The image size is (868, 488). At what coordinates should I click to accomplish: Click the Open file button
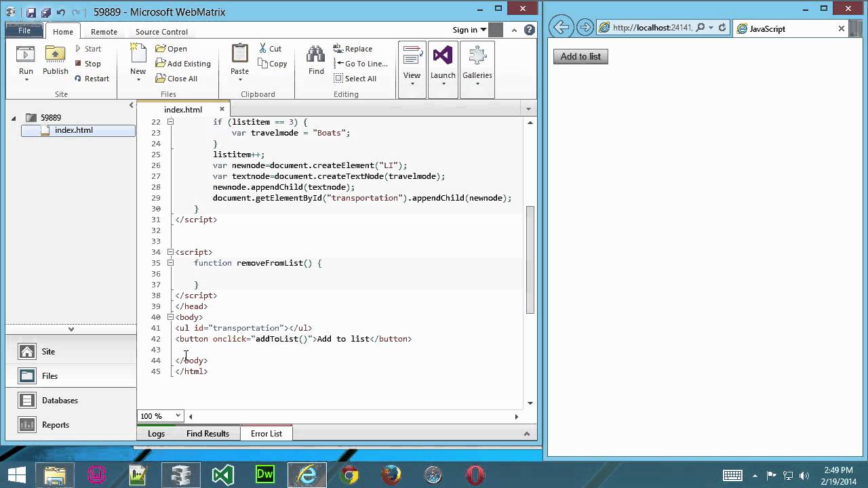tap(171, 49)
